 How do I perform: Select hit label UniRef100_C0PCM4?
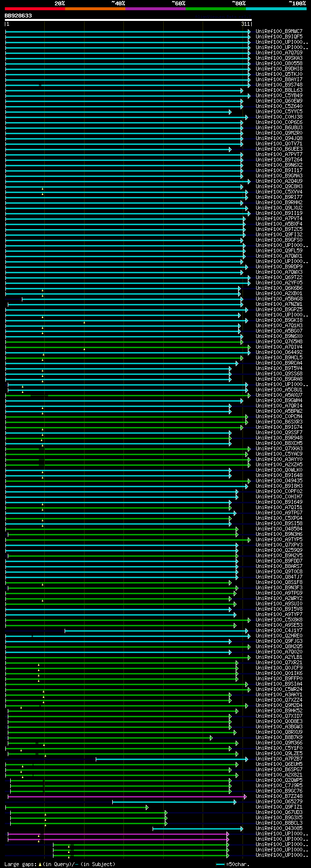(279, 417)
